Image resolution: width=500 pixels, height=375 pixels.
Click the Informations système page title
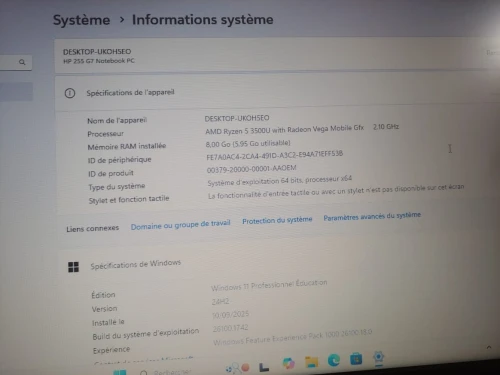[x=203, y=19]
